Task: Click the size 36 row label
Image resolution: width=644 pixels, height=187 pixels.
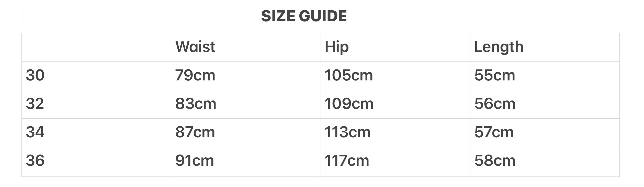Action: [35, 161]
